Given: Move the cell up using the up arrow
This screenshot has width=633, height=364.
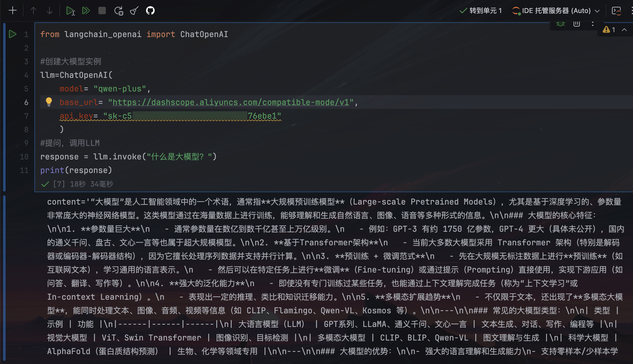Looking at the screenshot, I should pyautogui.click(x=33, y=10).
